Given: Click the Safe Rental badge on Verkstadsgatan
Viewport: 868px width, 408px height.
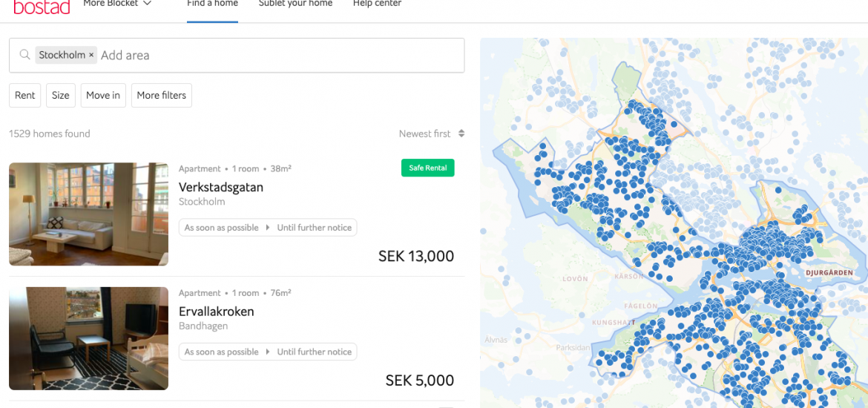Looking at the screenshot, I should 427,168.
